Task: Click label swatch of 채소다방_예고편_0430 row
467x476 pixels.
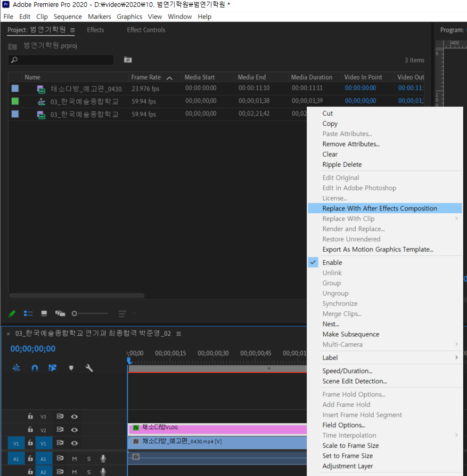Action: tap(15, 88)
